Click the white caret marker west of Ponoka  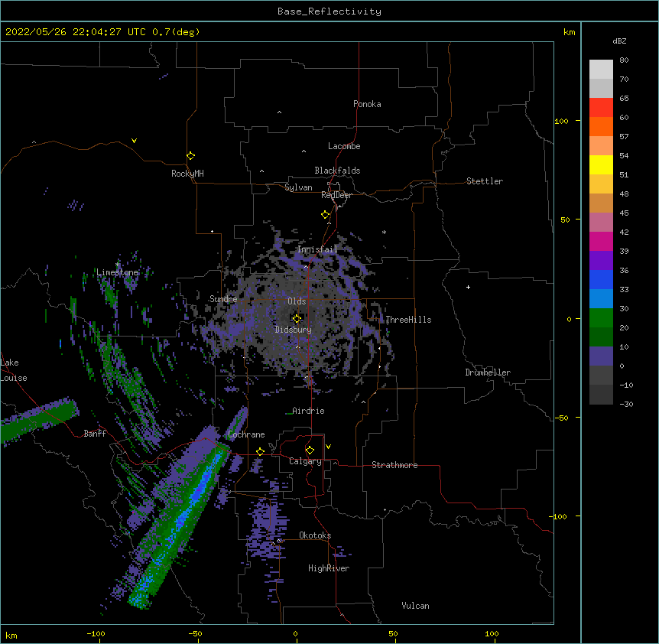[279, 112]
